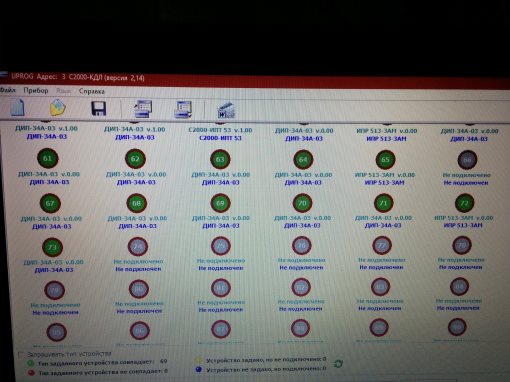Save configuration using the floppy disk icon
This screenshot has width=510, height=382.
coord(99,109)
